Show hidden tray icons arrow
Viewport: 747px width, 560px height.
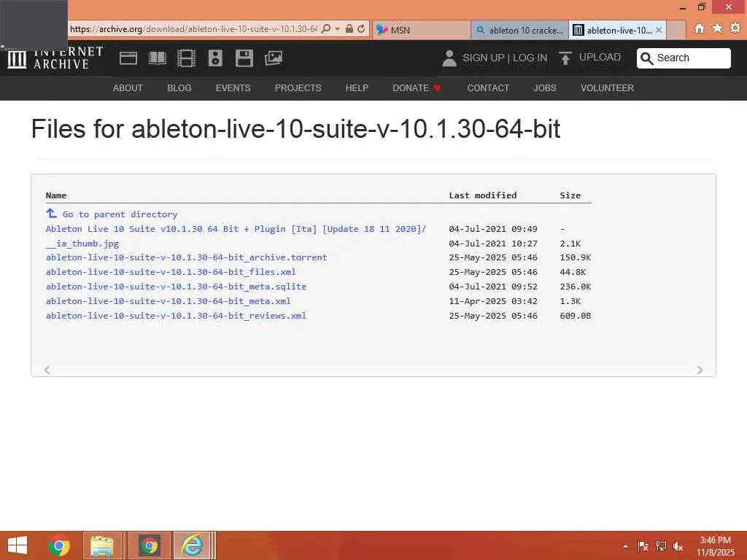click(x=625, y=546)
